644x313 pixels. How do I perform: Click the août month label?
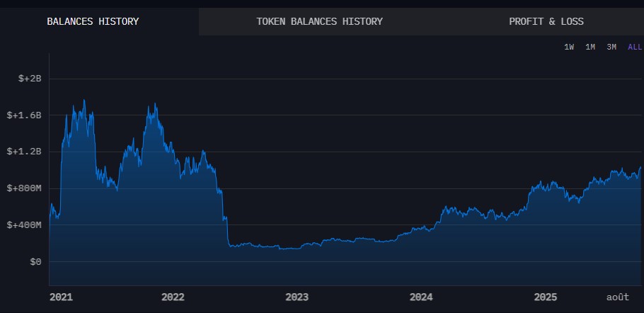618,297
